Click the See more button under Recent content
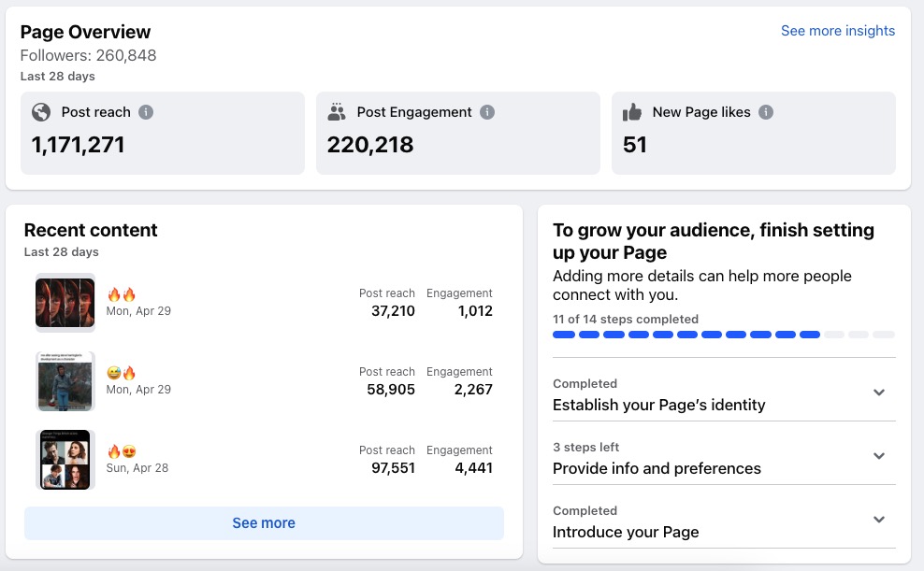This screenshot has width=924, height=571. 264,522
